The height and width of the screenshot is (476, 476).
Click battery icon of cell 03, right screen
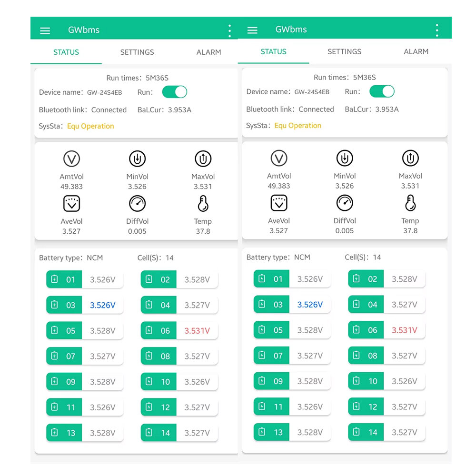pos(262,304)
